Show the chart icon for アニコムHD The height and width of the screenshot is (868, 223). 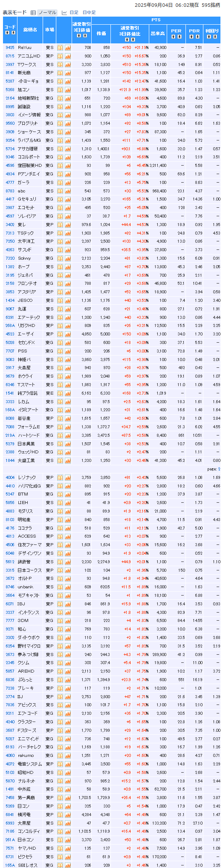click(x=68, y=56)
